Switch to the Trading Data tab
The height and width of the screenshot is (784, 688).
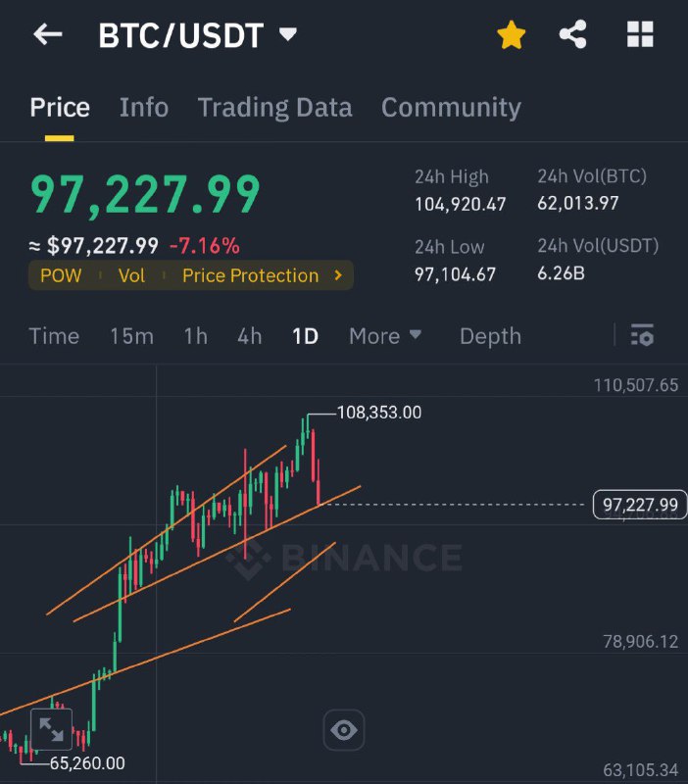(x=275, y=108)
